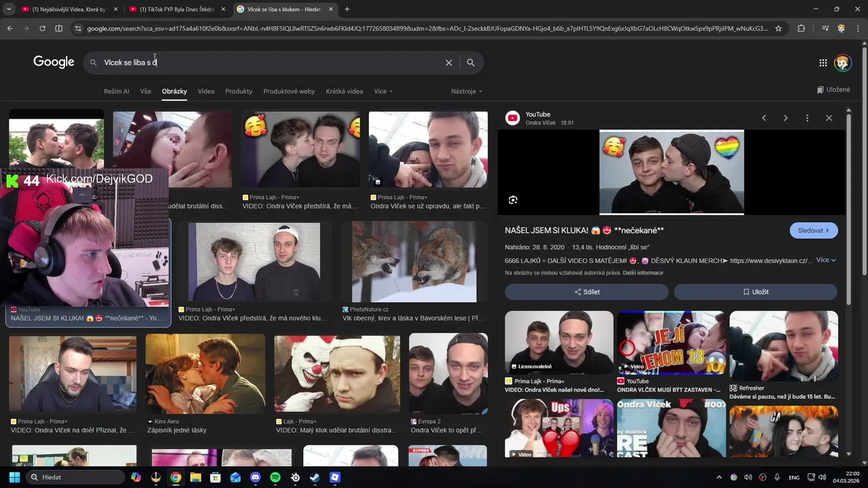Image resolution: width=868 pixels, height=488 pixels.
Task: Expand the Více dropdown
Action: point(383,91)
